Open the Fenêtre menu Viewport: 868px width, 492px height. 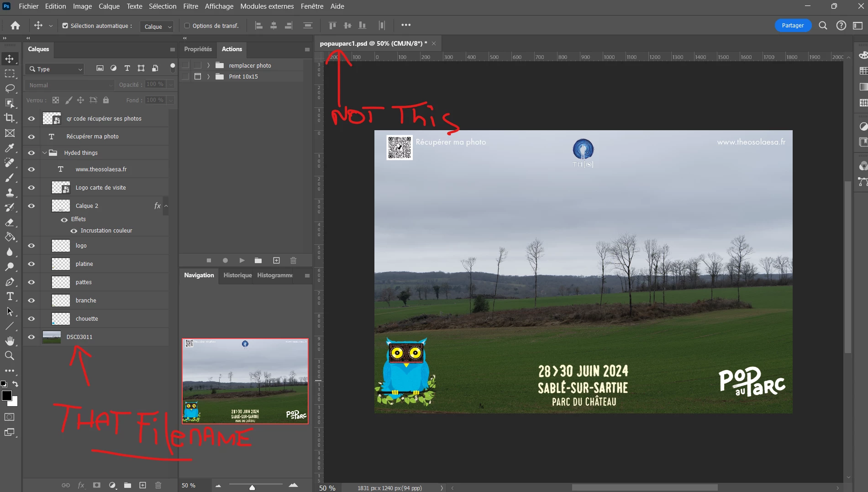(x=312, y=6)
